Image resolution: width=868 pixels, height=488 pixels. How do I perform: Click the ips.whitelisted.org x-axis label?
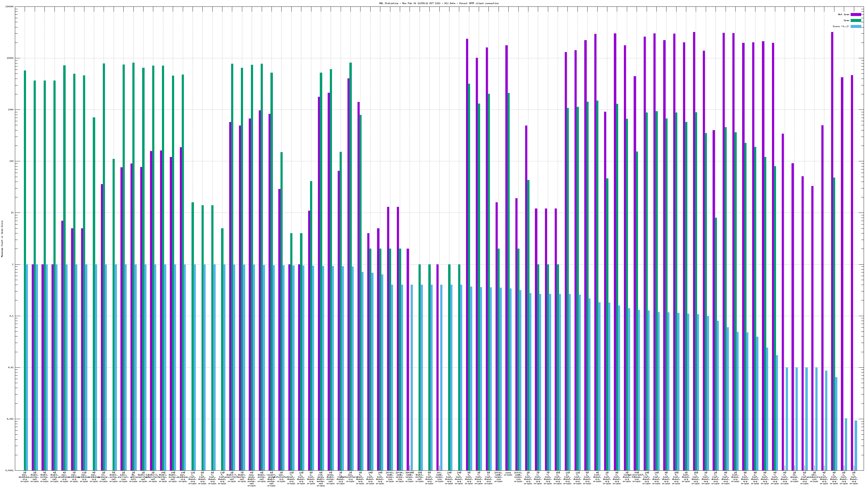coord(281,477)
